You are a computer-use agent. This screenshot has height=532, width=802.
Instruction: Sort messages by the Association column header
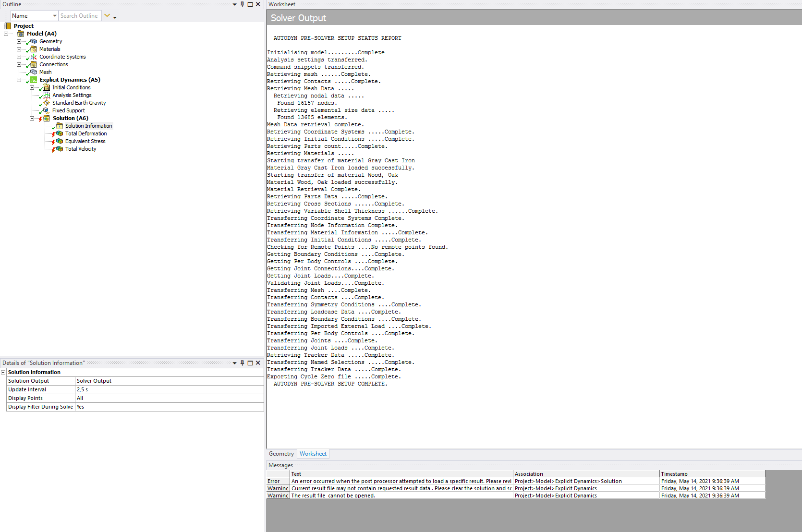tap(586, 474)
